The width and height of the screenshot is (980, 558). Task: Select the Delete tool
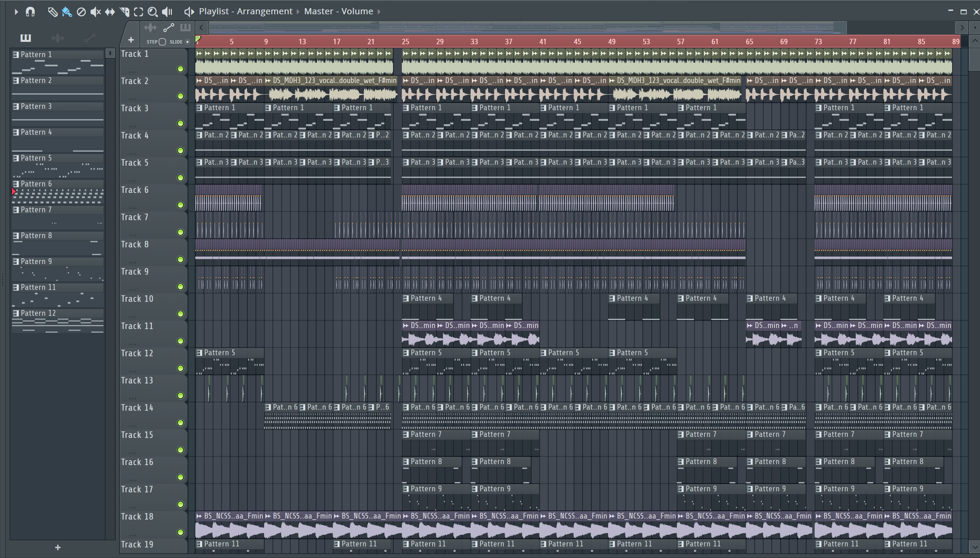[x=81, y=12]
